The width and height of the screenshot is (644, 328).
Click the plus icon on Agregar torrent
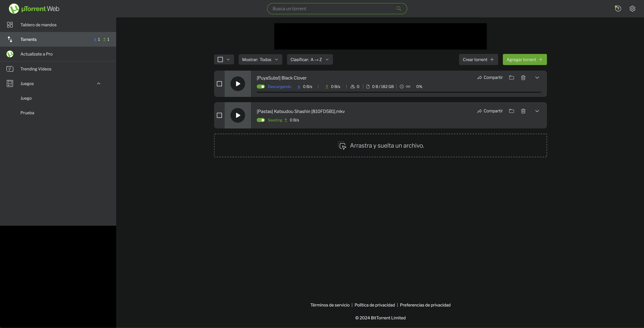click(541, 60)
